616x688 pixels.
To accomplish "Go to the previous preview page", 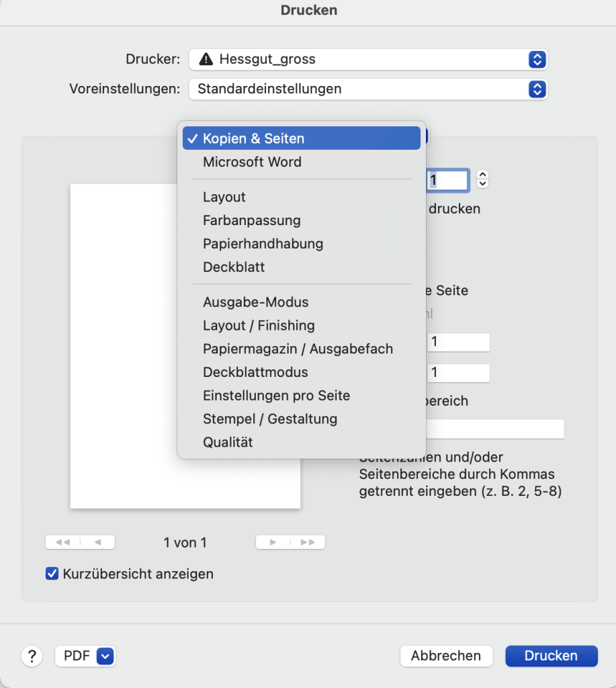I will tap(98, 542).
